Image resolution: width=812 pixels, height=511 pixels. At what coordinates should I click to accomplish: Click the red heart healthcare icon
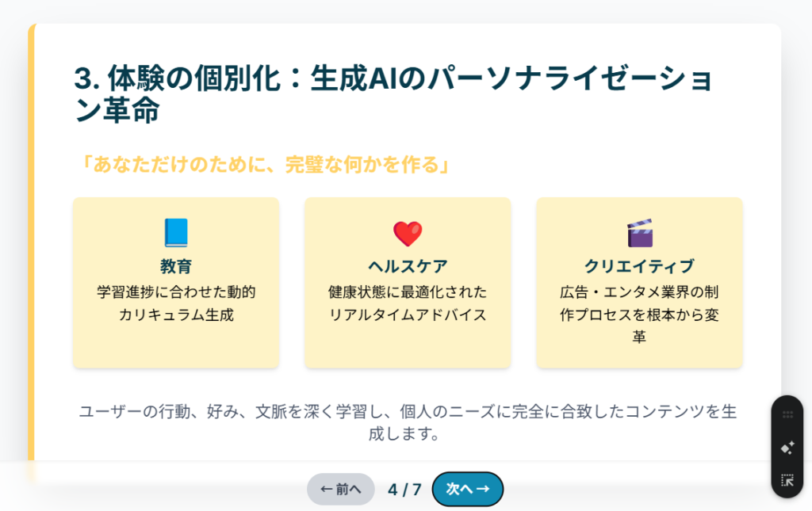coord(408,234)
